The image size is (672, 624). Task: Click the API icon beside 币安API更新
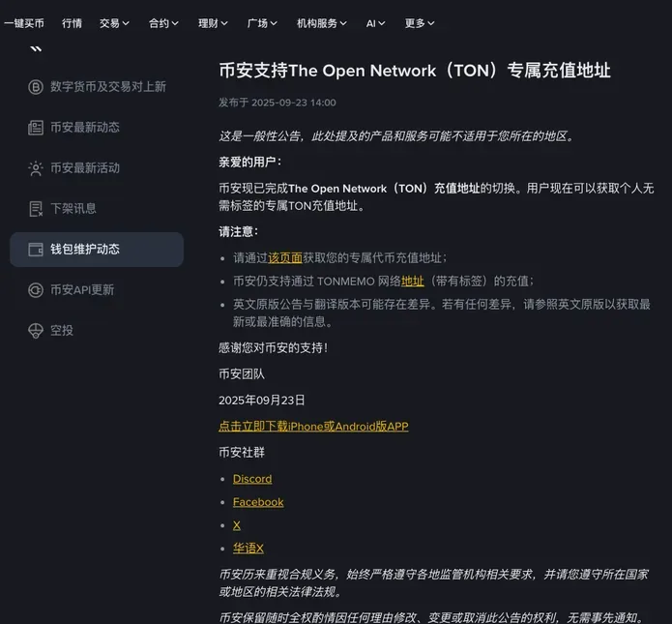[36, 290]
